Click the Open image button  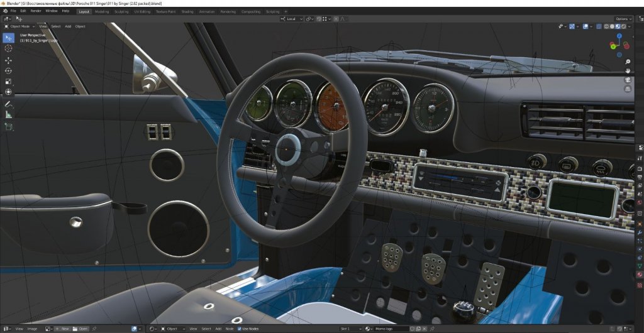point(80,329)
